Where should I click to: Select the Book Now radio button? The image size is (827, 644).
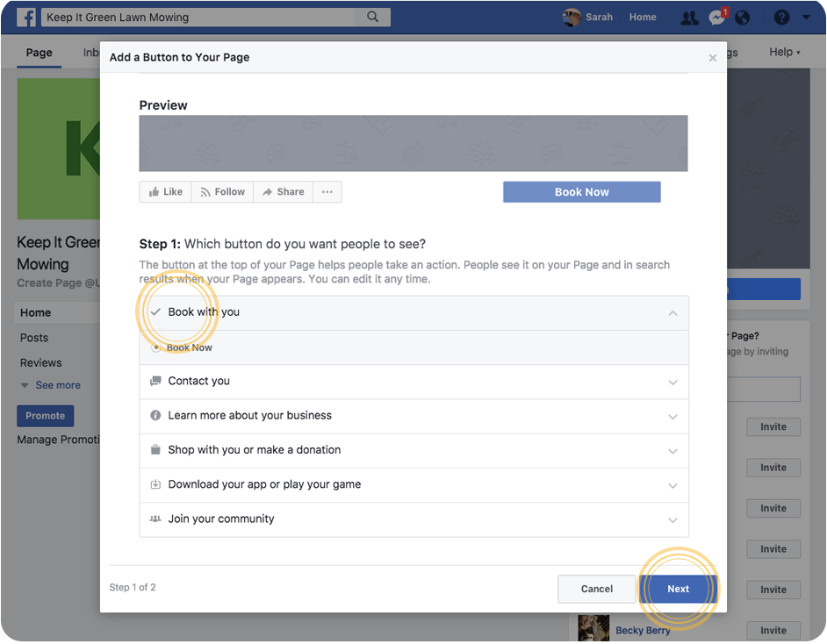155,347
